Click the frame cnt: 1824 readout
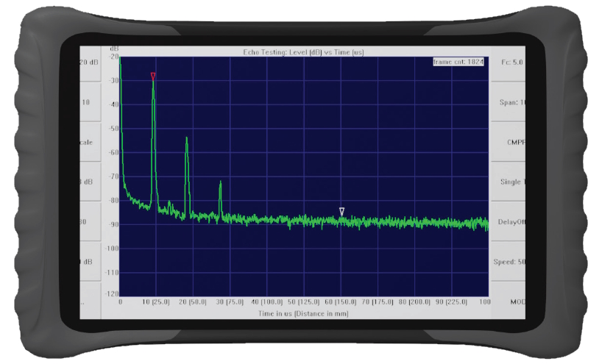Viewport: 602px width, 364px height. [x=458, y=63]
